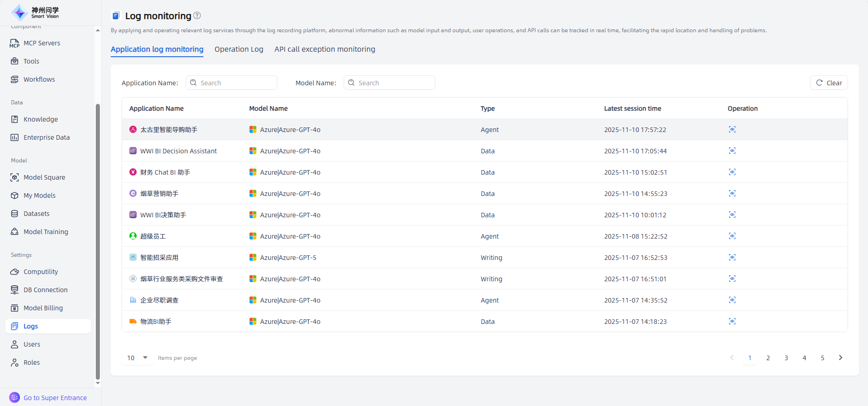Click the Smart Vision logo

click(35, 13)
